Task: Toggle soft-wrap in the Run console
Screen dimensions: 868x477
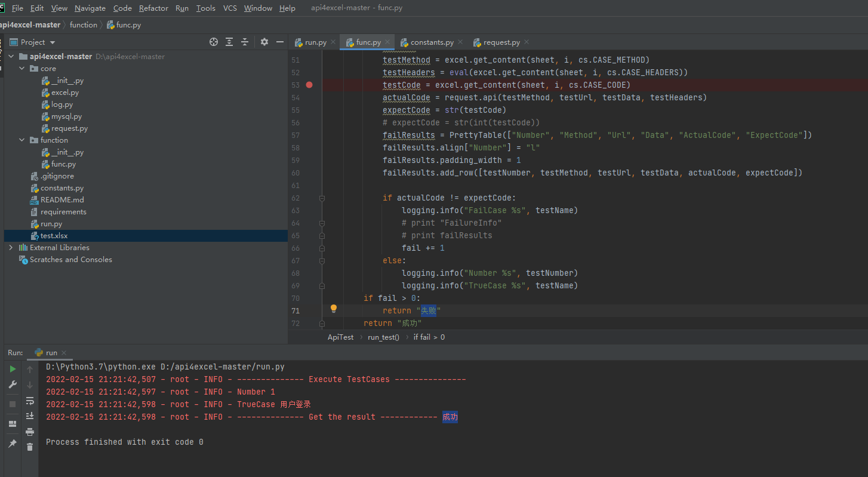Action: (x=30, y=401)
